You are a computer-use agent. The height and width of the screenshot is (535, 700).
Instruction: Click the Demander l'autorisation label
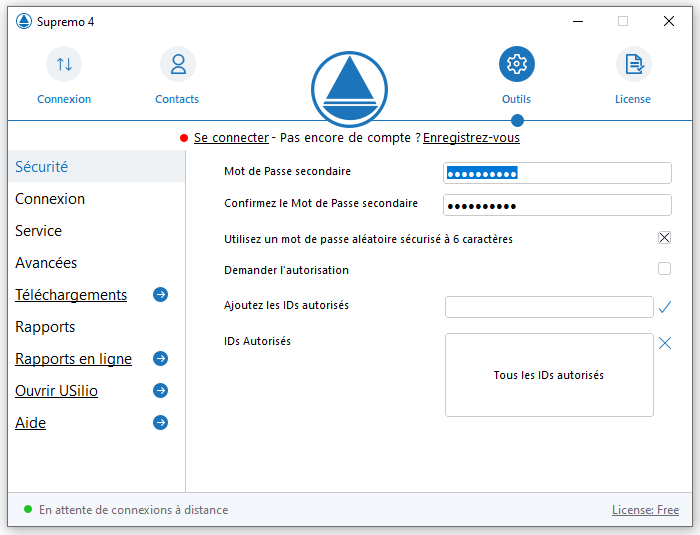click(x=286, y=270)
